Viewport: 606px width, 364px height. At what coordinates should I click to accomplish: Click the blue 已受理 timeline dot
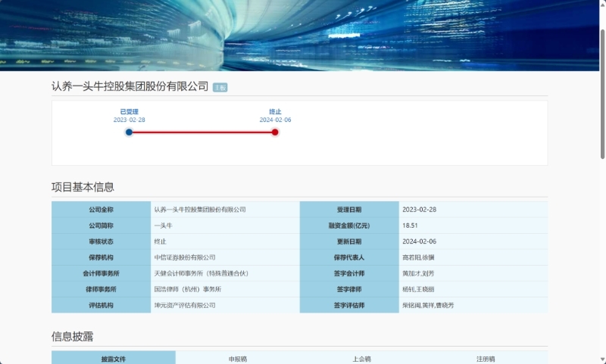pos(129,132)
